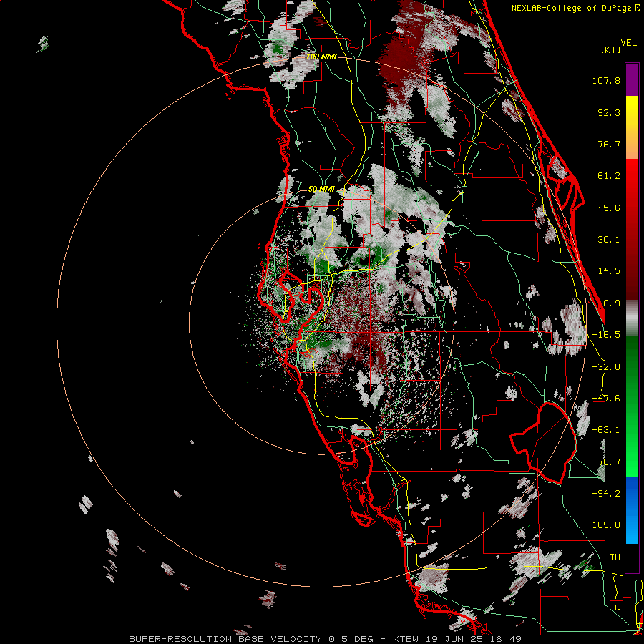
Task: Click the -109.8 velocity scale value
Action: (603, 525)
